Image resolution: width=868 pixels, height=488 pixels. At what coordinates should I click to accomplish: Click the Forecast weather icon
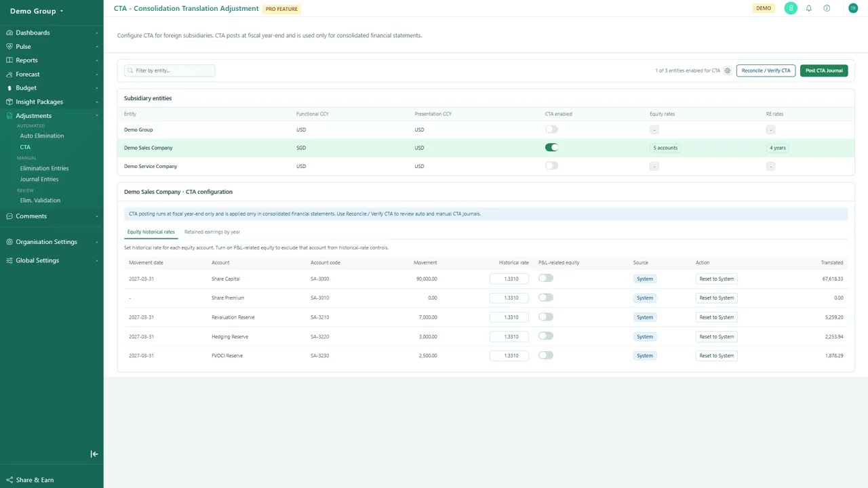point(9,75)
